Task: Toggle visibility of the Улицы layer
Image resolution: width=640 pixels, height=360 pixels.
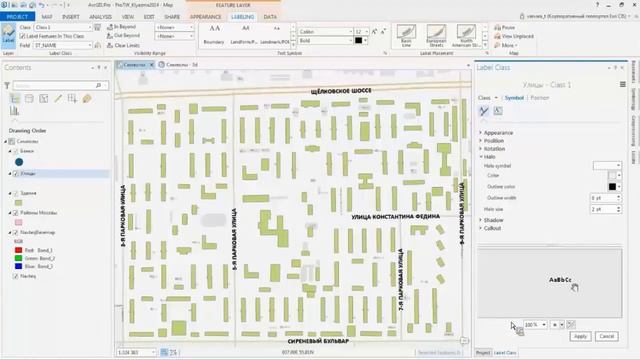Action: pyautogui.click(x=16, y=173)
